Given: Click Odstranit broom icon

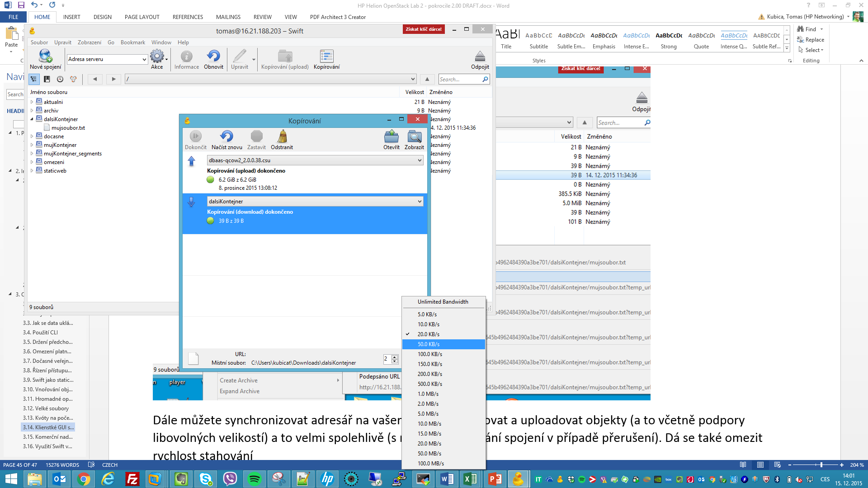Looking at the screenshot, I should coord(282,136).
